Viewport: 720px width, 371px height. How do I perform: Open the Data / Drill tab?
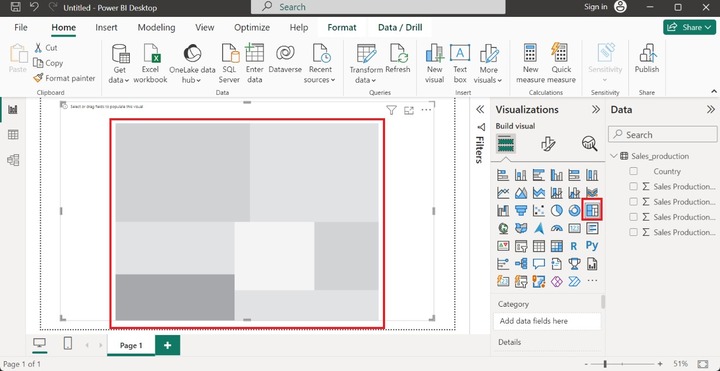pyautogui.click(x=400, y=28)
